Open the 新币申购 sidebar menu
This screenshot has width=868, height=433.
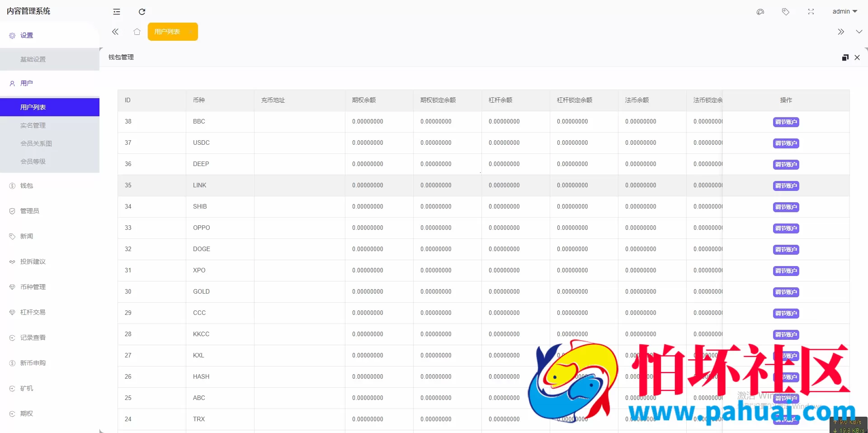(x=50, y=363)
